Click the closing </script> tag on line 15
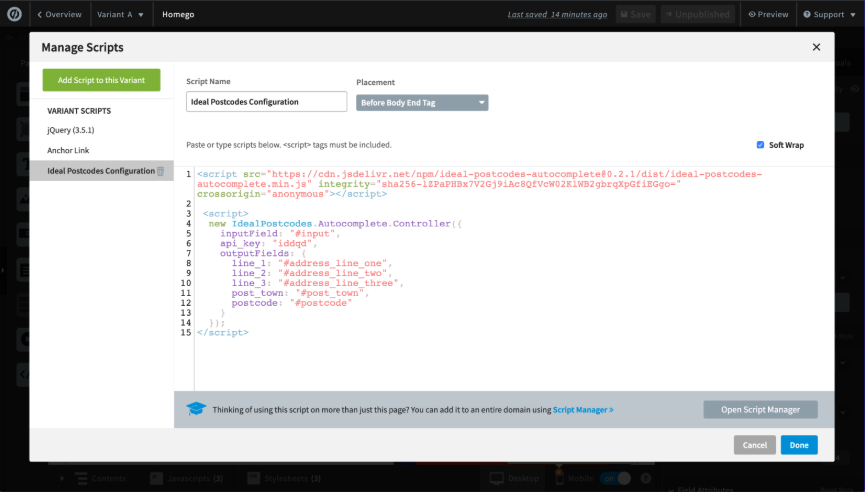Viewport: 865px width, 492px height. 222,333
